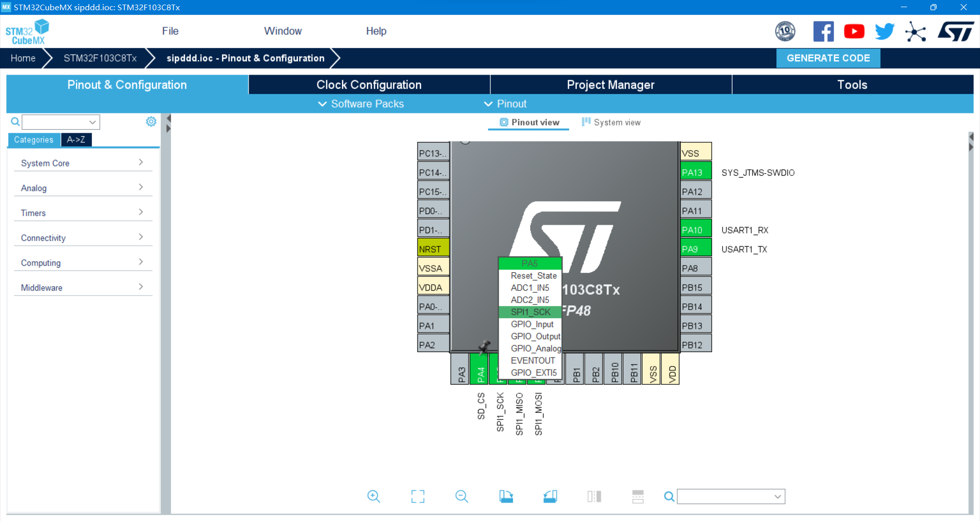
Task: Select the zoom out magnifier icon
Action: [x=461, y=496]
